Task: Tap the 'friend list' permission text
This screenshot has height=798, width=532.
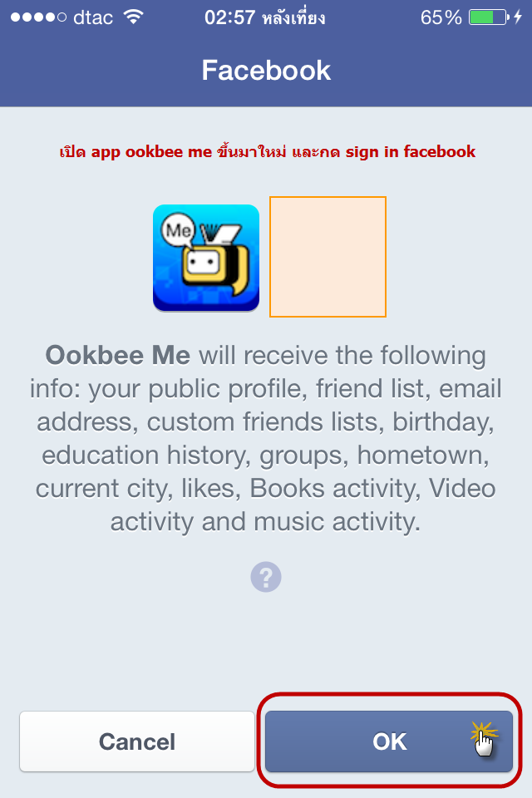Action: (x=368, y=389)
